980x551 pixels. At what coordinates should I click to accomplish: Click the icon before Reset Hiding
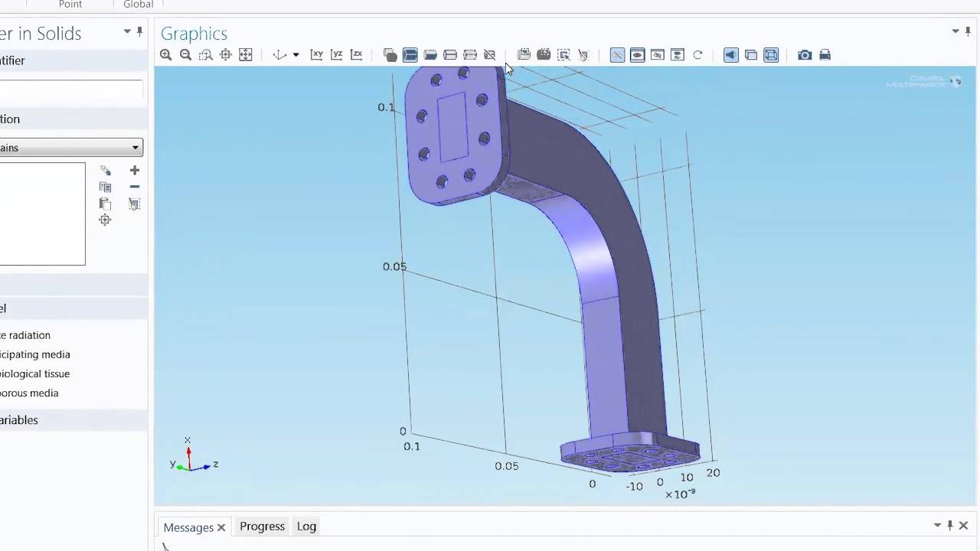[657, 54]
